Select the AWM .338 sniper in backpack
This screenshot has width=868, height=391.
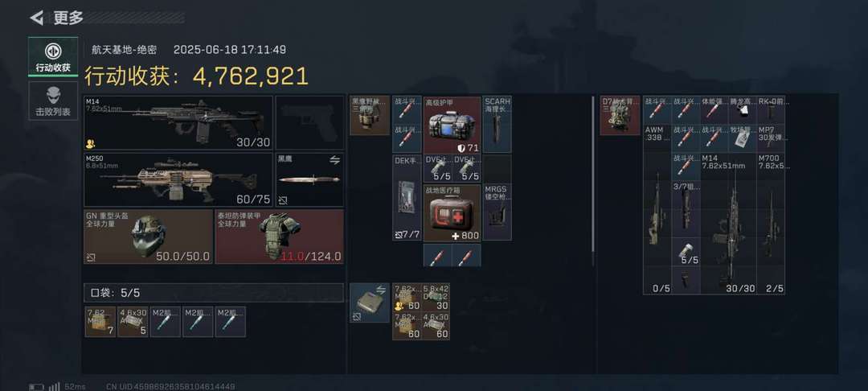[x=657, y=209]
